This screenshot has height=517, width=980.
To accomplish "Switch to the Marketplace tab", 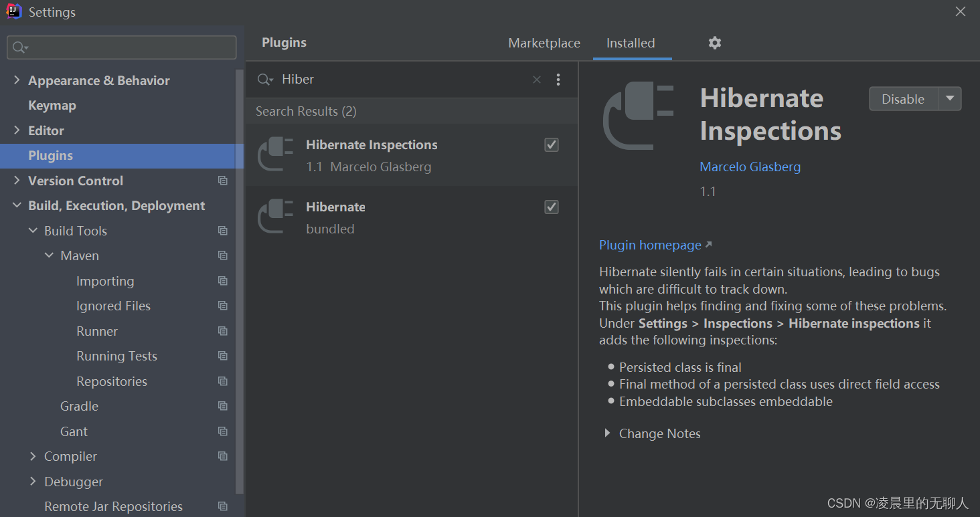I will (x=544, y=43).
